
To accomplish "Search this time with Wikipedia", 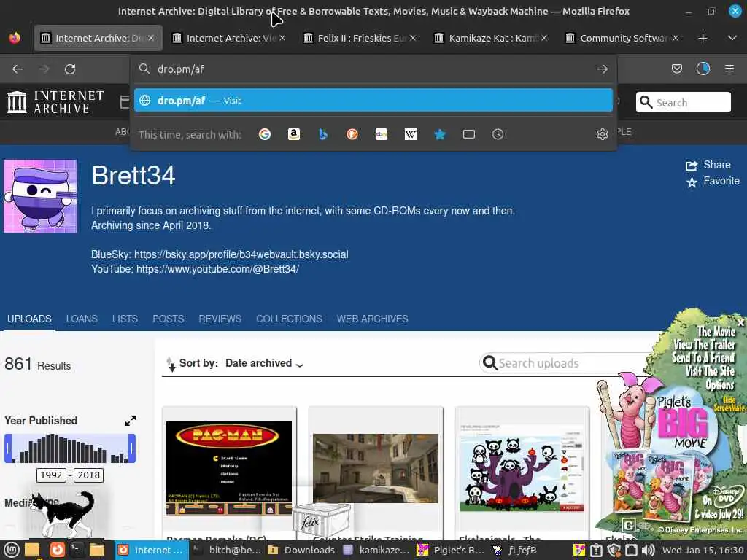I will pyautogui.click(x=410, y=134).
